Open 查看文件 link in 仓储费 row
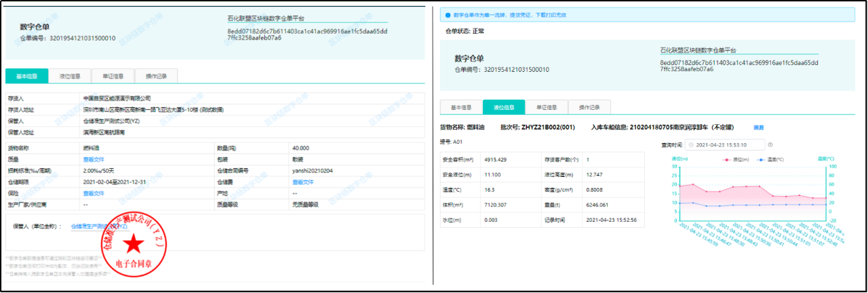 click(x=302, y=182)
